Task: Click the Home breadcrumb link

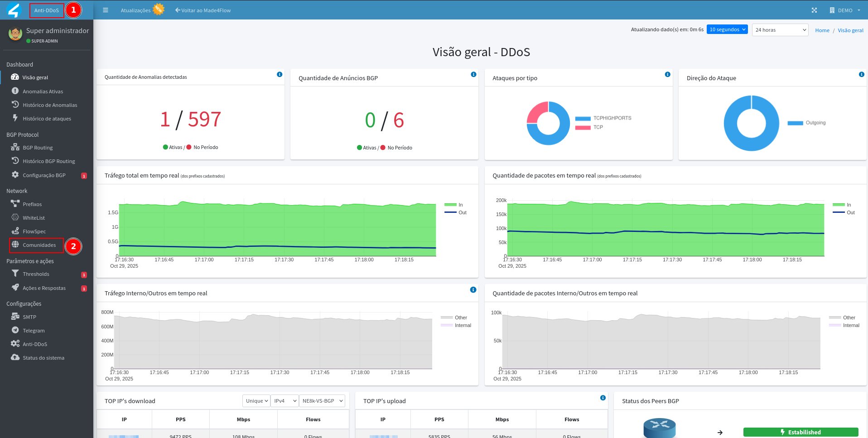Action: tap(822, 30)
